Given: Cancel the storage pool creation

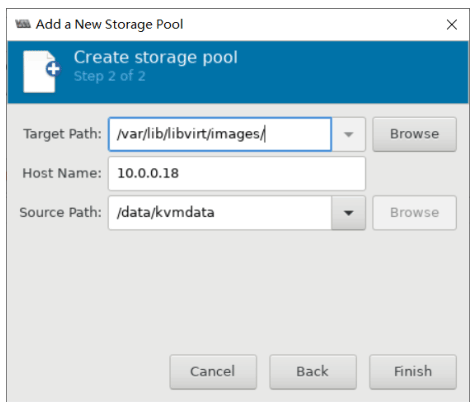Looking at the screenshot, I should (213, 372).
